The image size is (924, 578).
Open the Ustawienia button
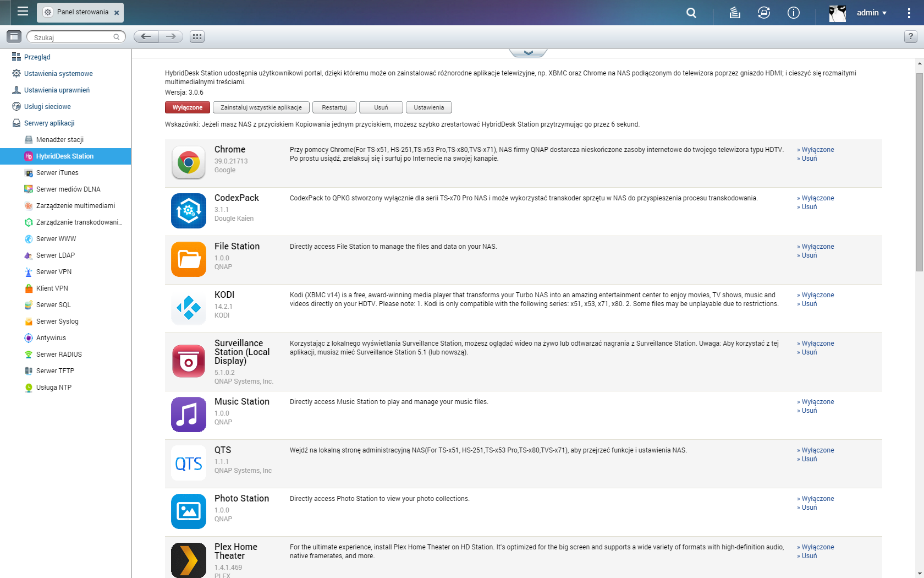point(429,107)
